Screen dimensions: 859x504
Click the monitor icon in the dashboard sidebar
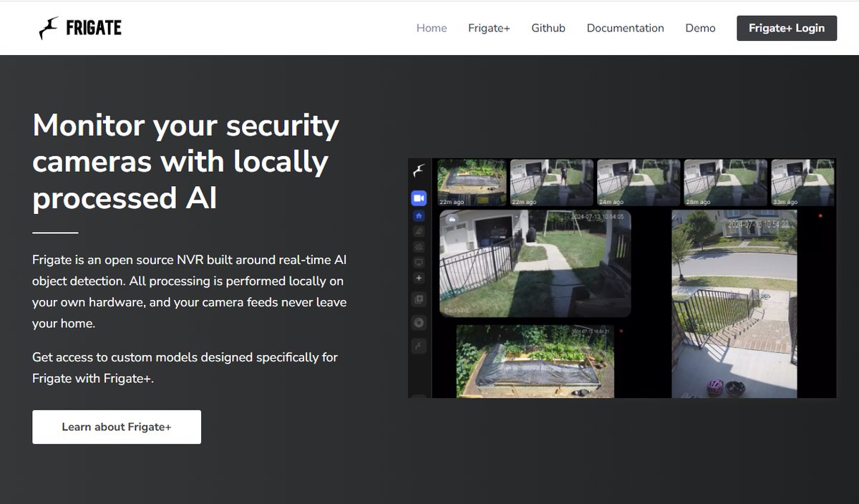[x=419, y=262]
